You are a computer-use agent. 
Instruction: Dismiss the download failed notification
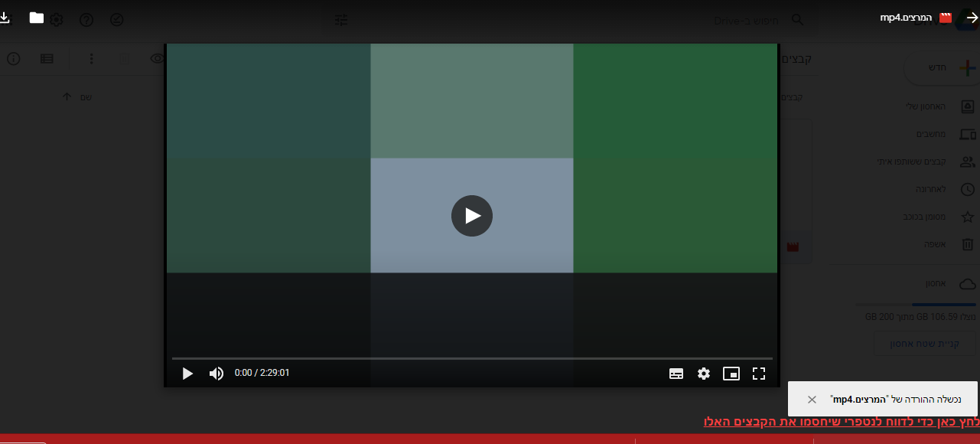tap(812, 400)
